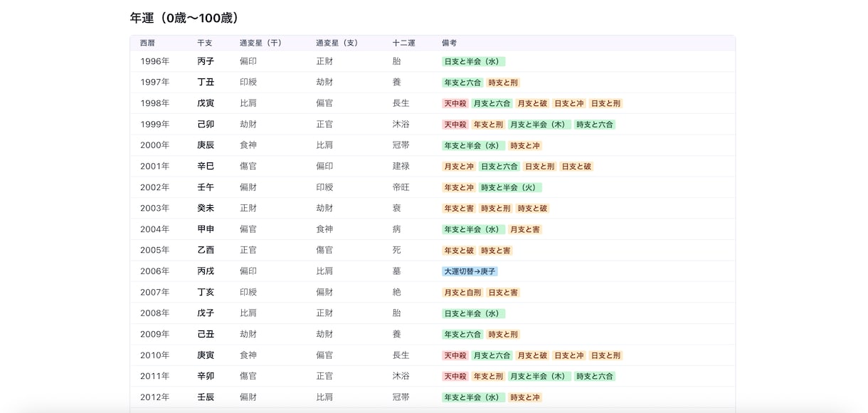Image resolution: width=868 pixels, height=413 pixels.
Task: Click 戊寅 in the 1998年 row
Action: click(206, 103)
